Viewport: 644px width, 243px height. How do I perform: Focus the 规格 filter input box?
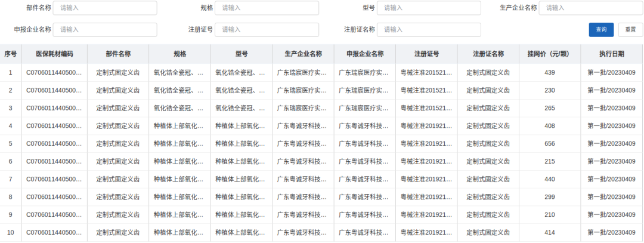[x=267, y=8]
